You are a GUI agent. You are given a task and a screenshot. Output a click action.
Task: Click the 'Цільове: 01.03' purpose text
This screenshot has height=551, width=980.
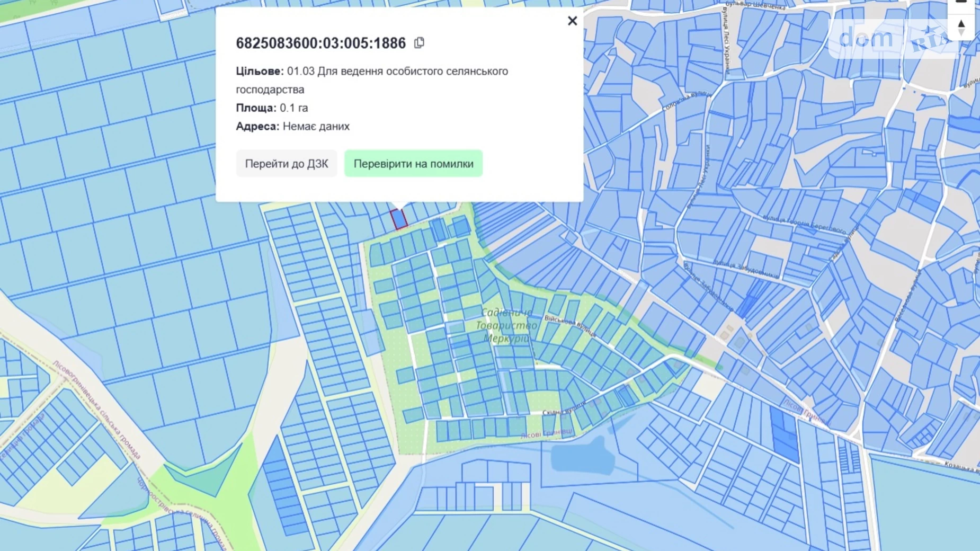click(372, 80)
